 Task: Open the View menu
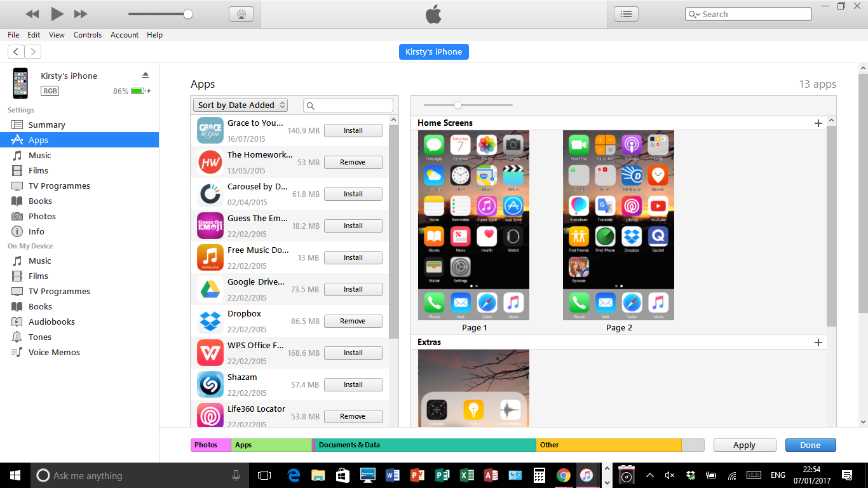57,35
